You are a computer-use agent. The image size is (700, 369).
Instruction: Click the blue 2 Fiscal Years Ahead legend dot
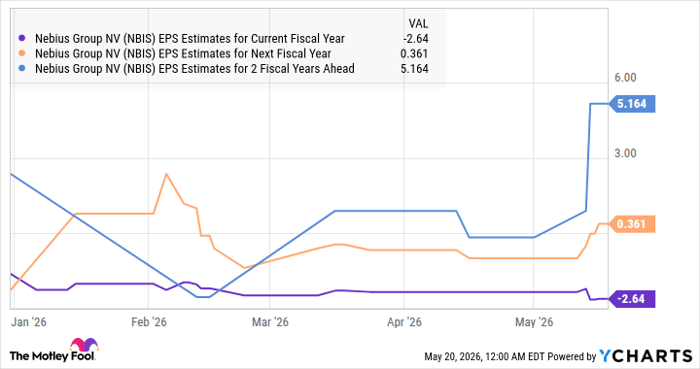[22, 69]
